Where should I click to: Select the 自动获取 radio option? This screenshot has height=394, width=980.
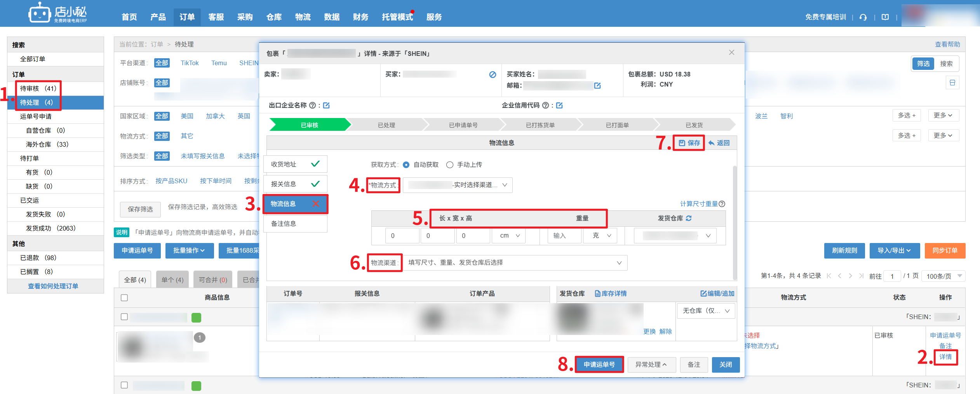pyautogui.click(x=406, y=165)
